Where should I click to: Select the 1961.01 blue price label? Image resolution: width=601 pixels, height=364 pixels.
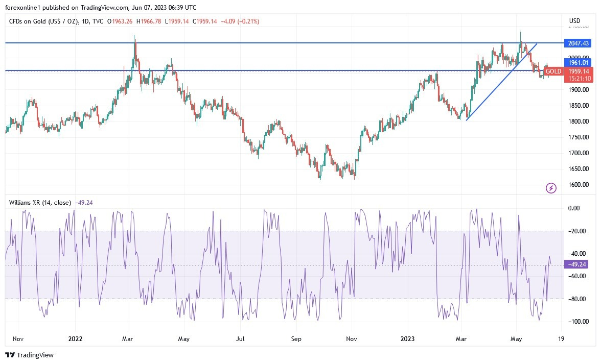click(x=577, y=62)
